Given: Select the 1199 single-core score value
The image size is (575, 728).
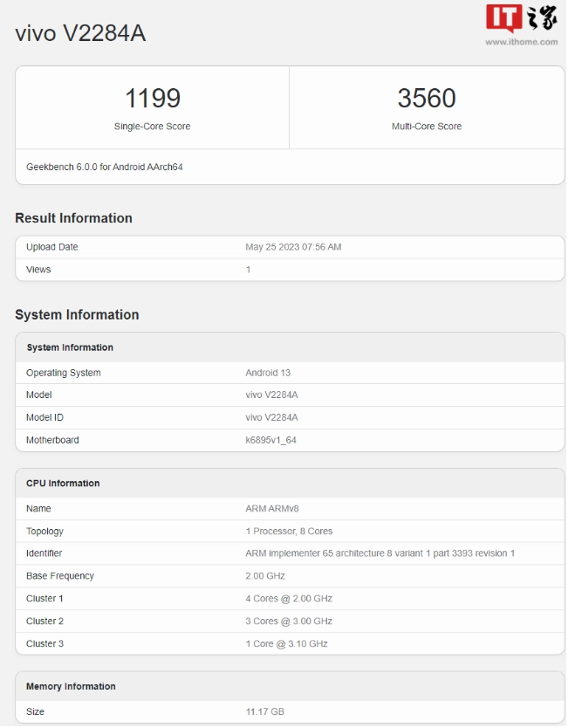Looking at the screenshot, I should (x=152, y=98).
